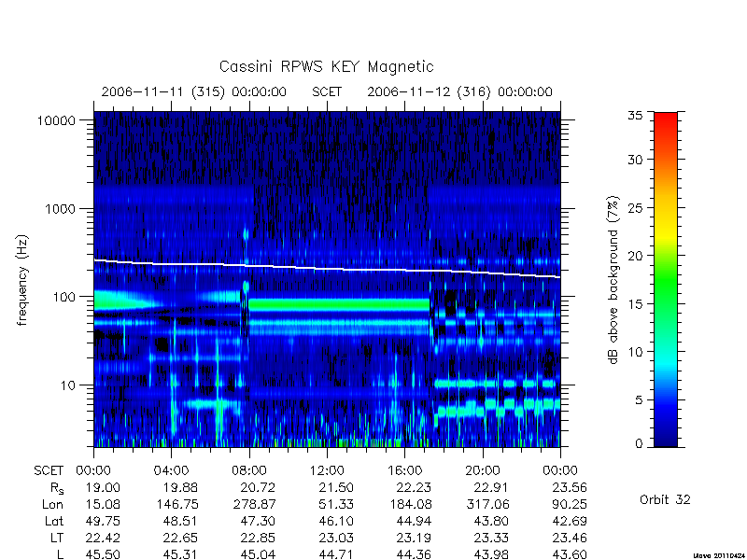Click the colorbar 10 tick label
Image resolution: width=747 pixels, height=560 pixels.
(635, 352)
